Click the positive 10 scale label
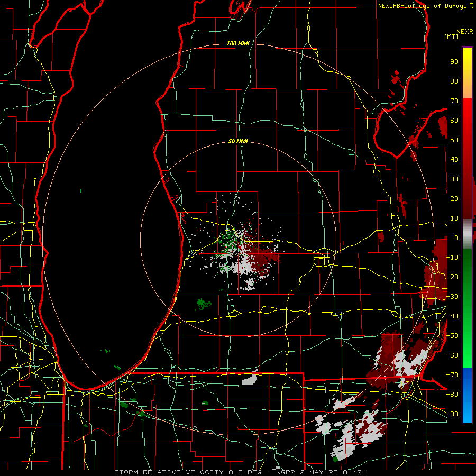Screen dimensions: 476x476 [x=454, y=218]
